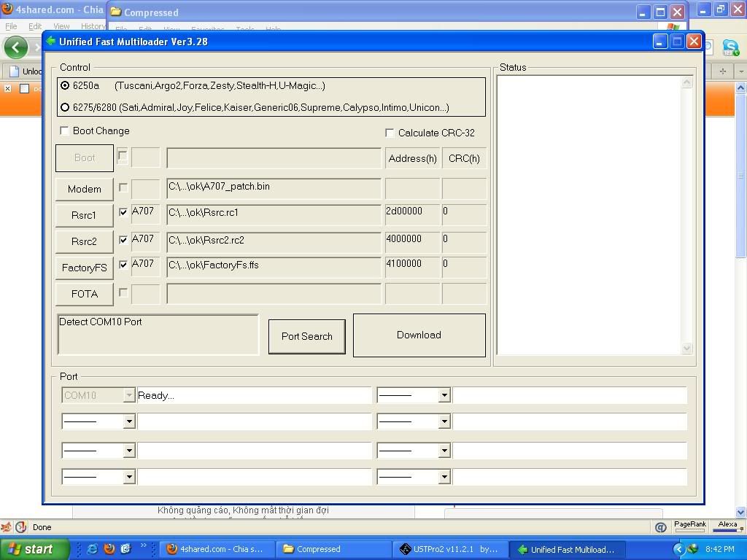Toggle the Calculate CRC-32 checkbox
Screen dimensions: 747x560
click(390, 133)
